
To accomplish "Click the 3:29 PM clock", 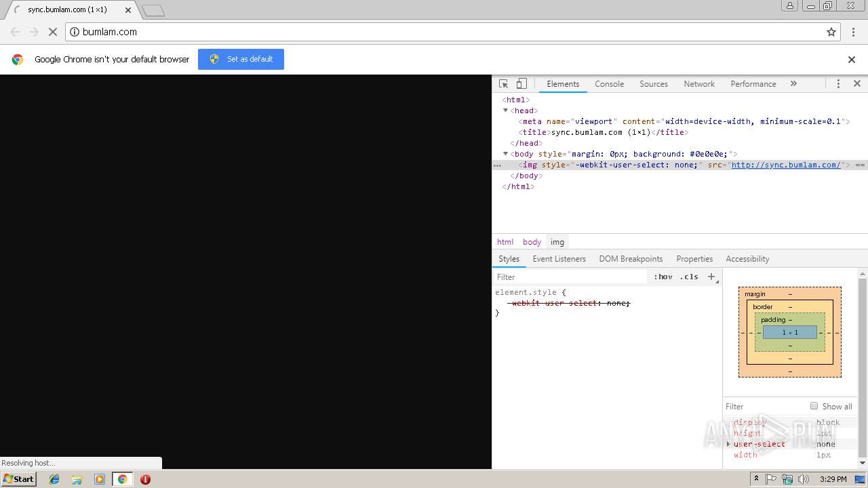I will tap(833, 479).
